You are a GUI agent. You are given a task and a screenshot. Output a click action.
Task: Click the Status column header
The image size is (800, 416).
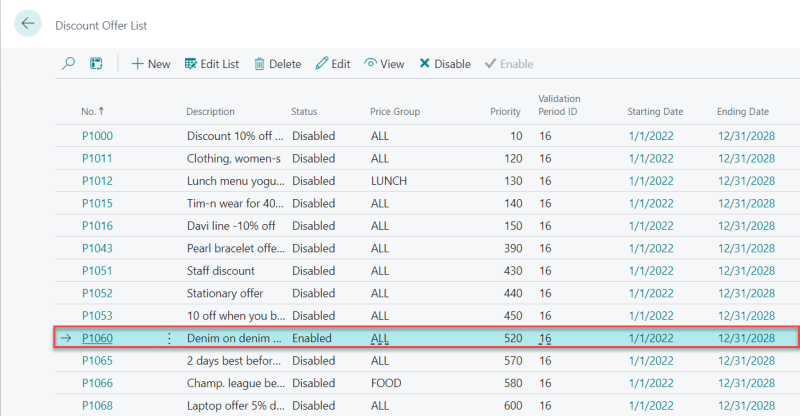pyautogui.click(x=304, y=111)
